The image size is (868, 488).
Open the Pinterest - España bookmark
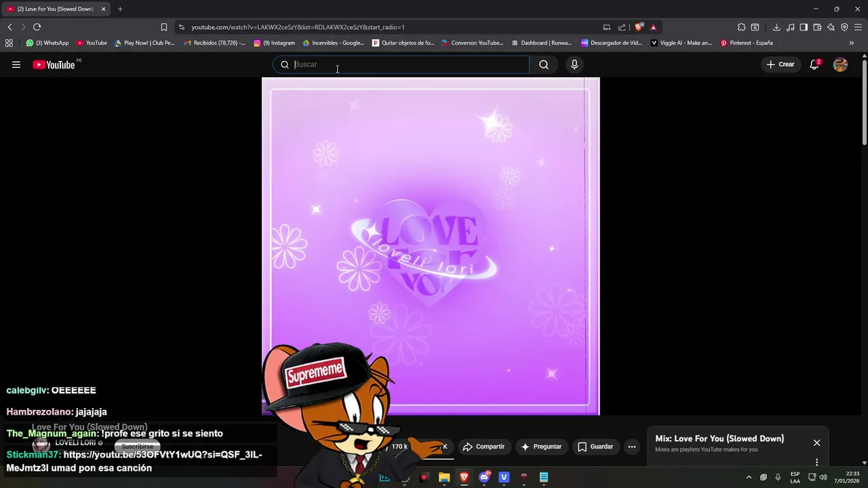747,43
